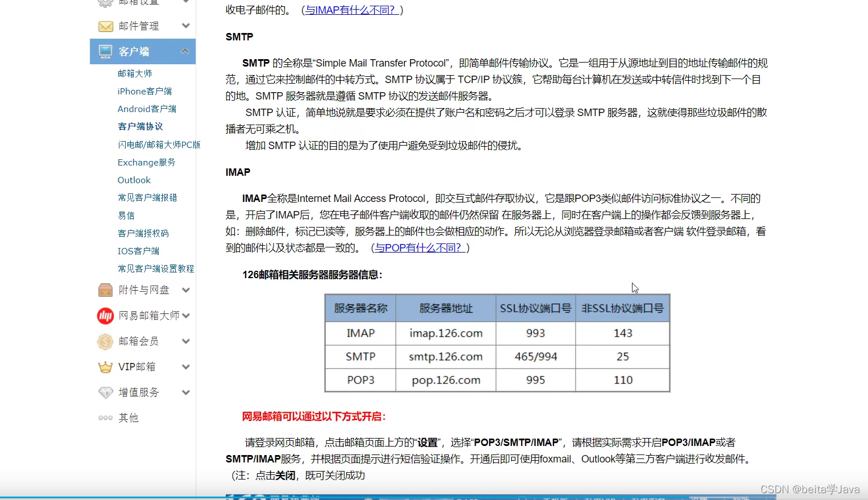Click the smtp.126.com table cell
868x500 pixels.
pyautogui.click(x=446, y=357)
